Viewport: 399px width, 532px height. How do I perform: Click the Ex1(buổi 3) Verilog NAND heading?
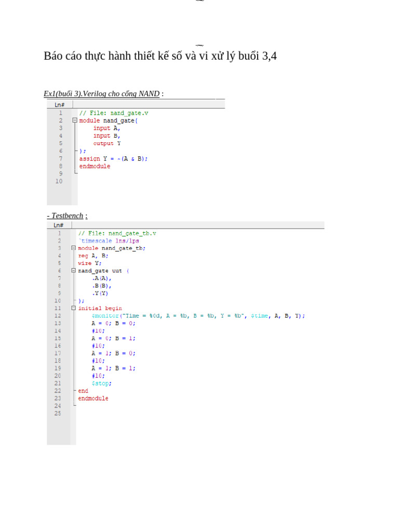(101, 94)
